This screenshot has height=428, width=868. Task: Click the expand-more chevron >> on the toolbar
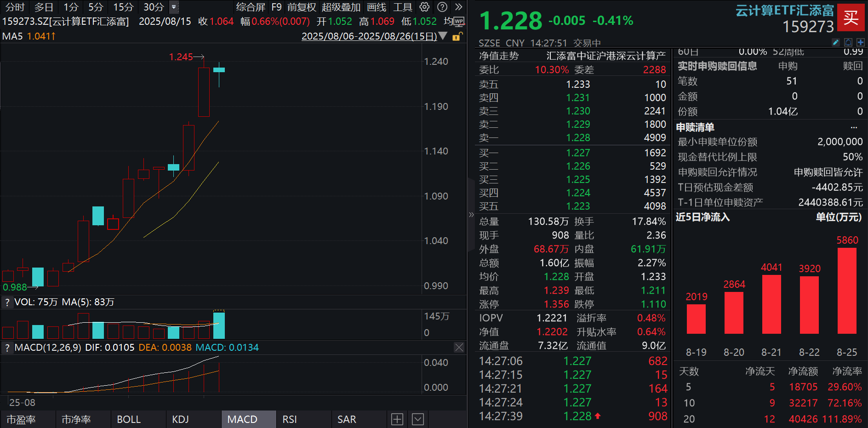pos(458,7)
